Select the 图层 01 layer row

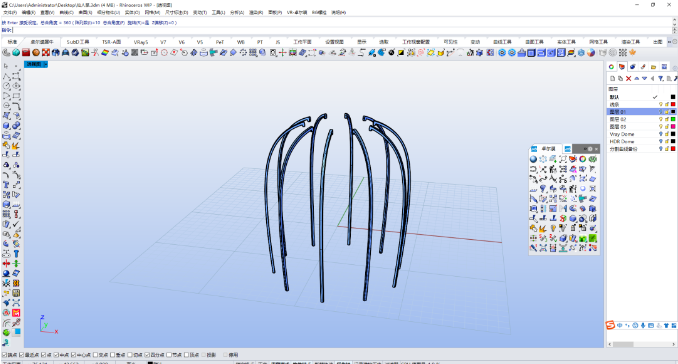click(642, 112)
